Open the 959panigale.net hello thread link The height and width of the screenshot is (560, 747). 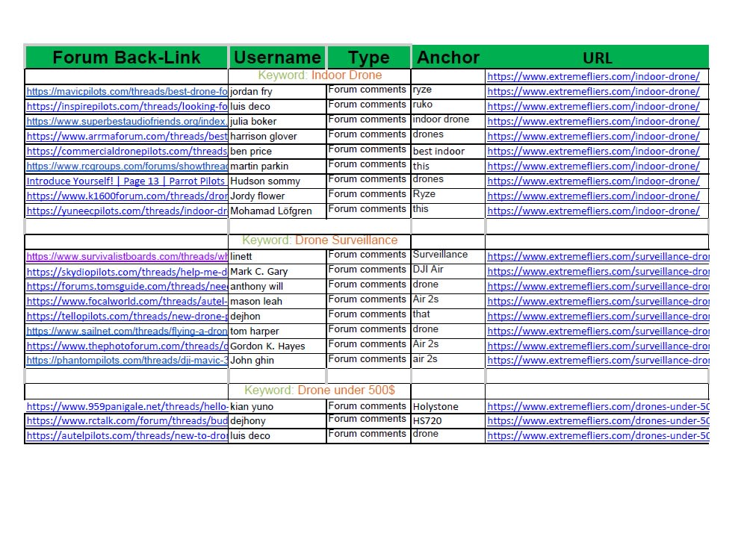(127, 406)
